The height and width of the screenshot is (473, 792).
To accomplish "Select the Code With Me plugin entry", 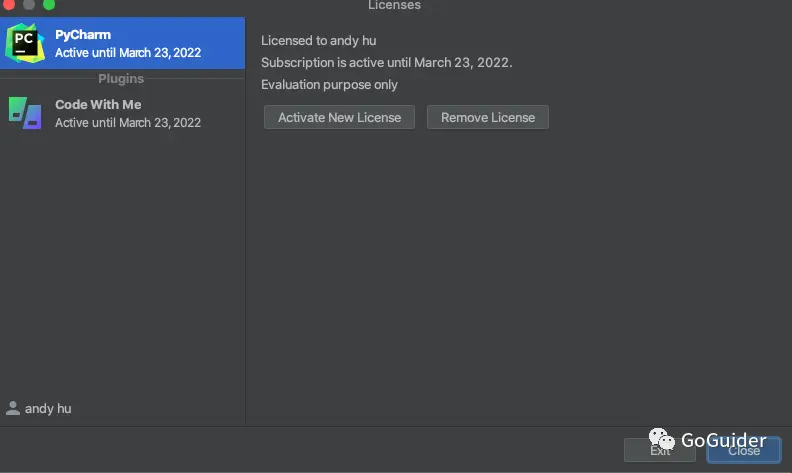I will [122, 113].
